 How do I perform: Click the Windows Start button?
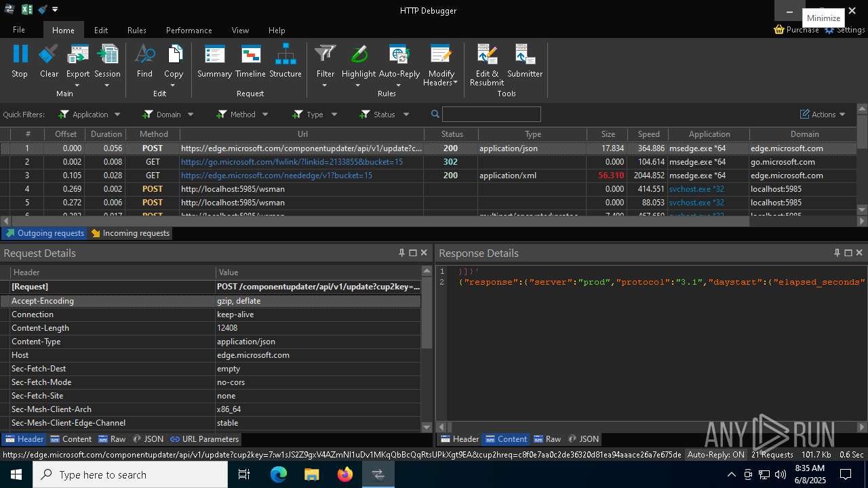[16, 474]
